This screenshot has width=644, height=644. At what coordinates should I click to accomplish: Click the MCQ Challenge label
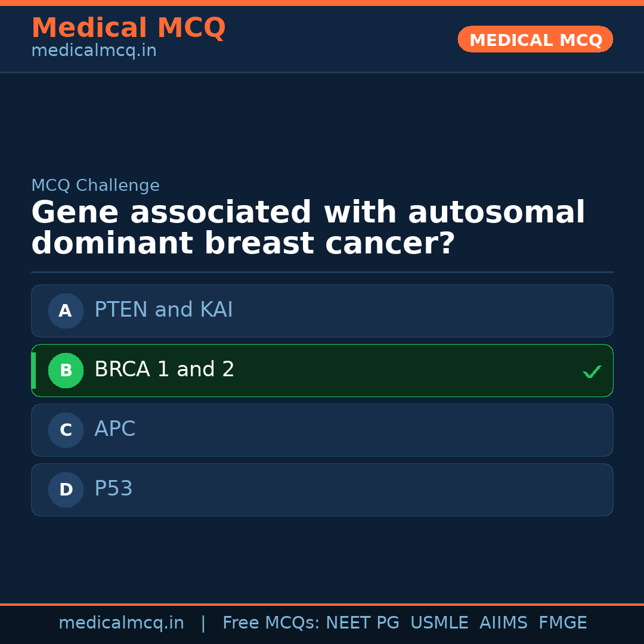click(x=95, y=185)
